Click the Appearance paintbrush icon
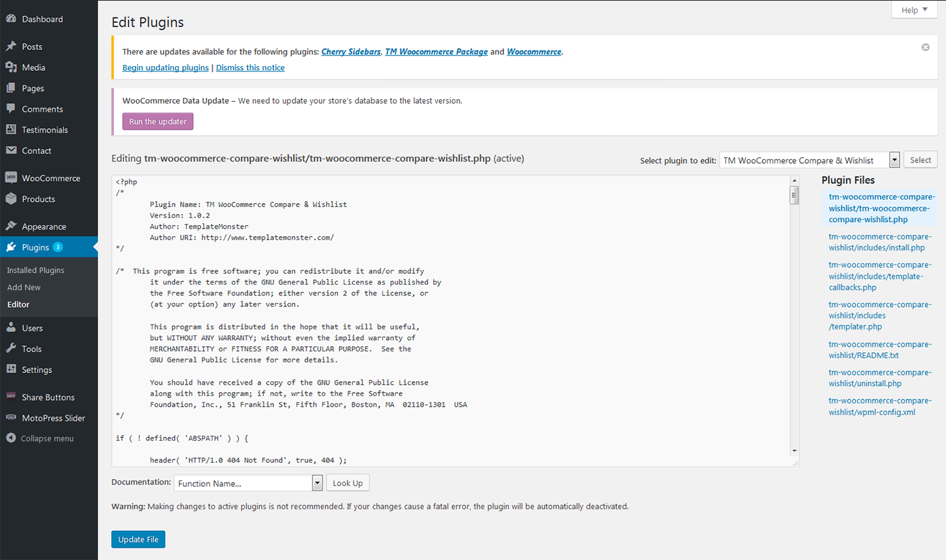946x560 pixels. tap(11, 227)
